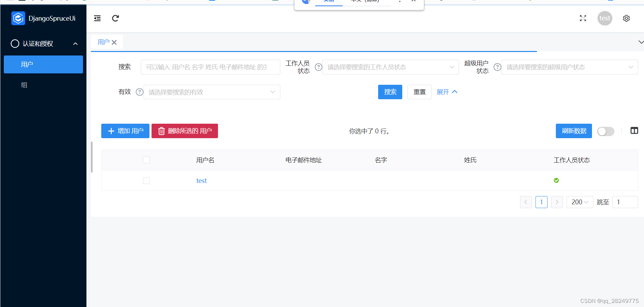Click the 重置 button
The width and height of the screenshot is (644, 307).
419,92
